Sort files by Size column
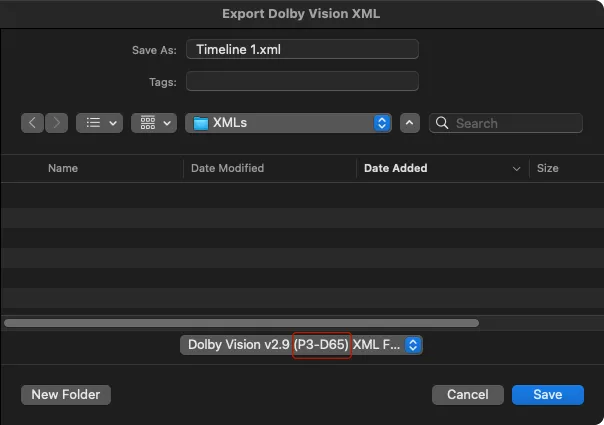This screenshot has height=425, width=604. point(547,168)
